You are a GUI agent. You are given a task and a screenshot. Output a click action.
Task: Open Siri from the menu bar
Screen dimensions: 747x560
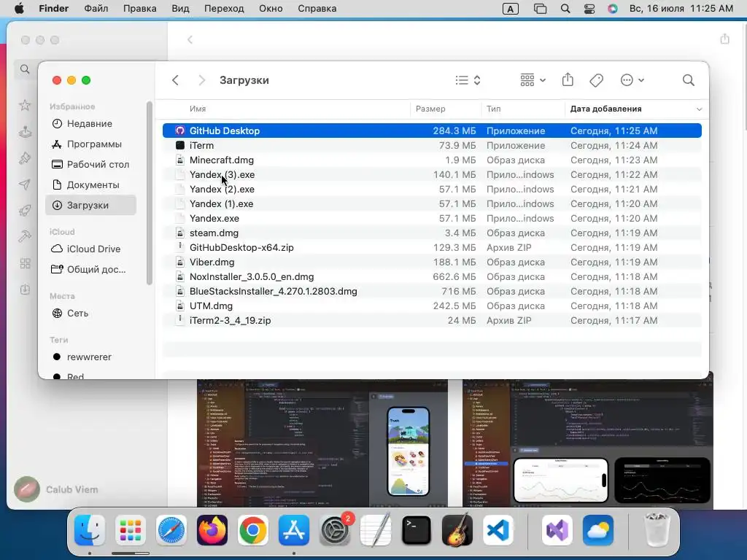(x=613, y=9)
